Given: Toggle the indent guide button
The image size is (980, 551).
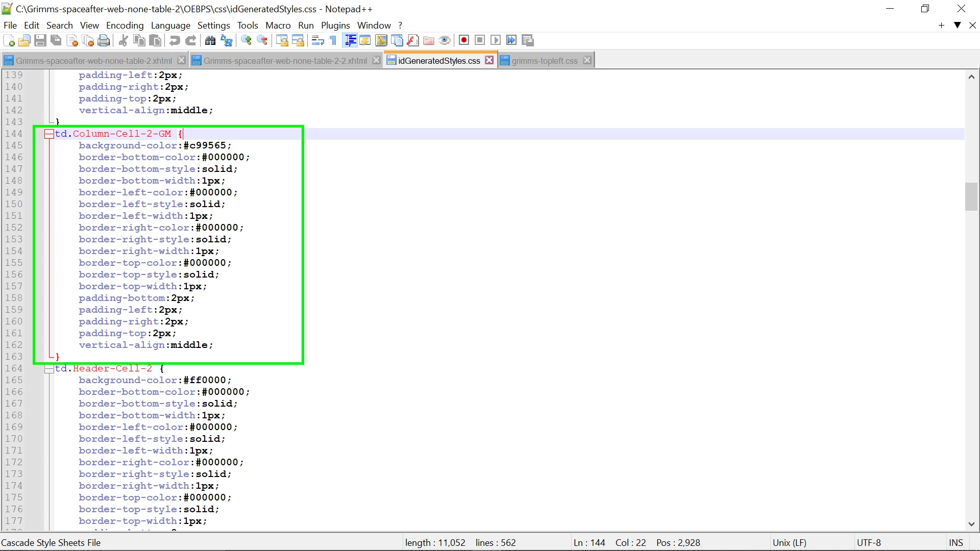Looking at the screenshot, I should pos(350,41).
